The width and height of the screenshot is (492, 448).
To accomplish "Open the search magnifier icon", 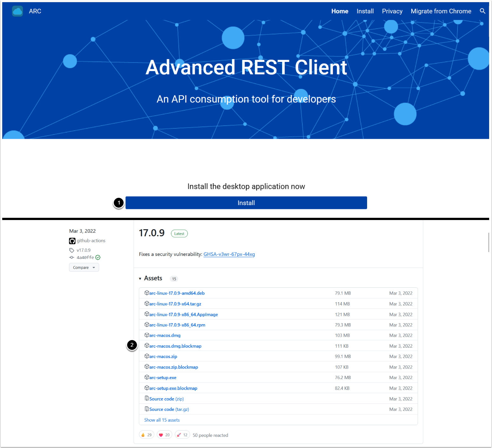I will 482,11.
